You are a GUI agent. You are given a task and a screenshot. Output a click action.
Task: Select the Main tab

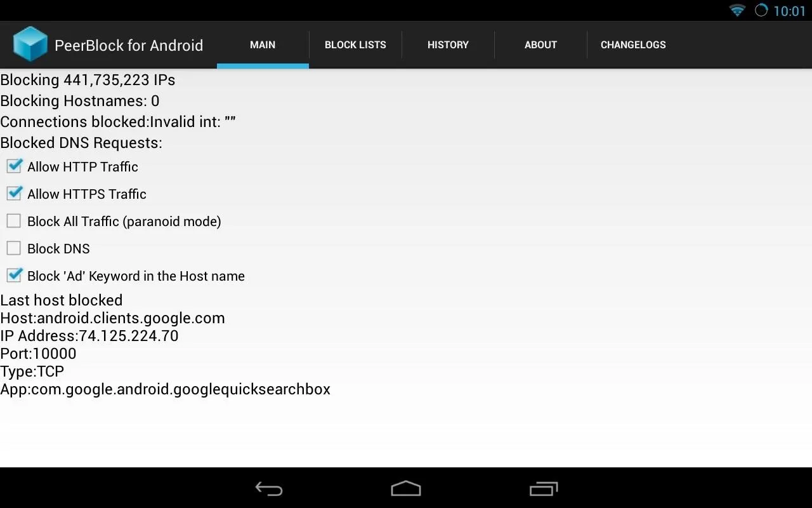click(x=263, y=44)
